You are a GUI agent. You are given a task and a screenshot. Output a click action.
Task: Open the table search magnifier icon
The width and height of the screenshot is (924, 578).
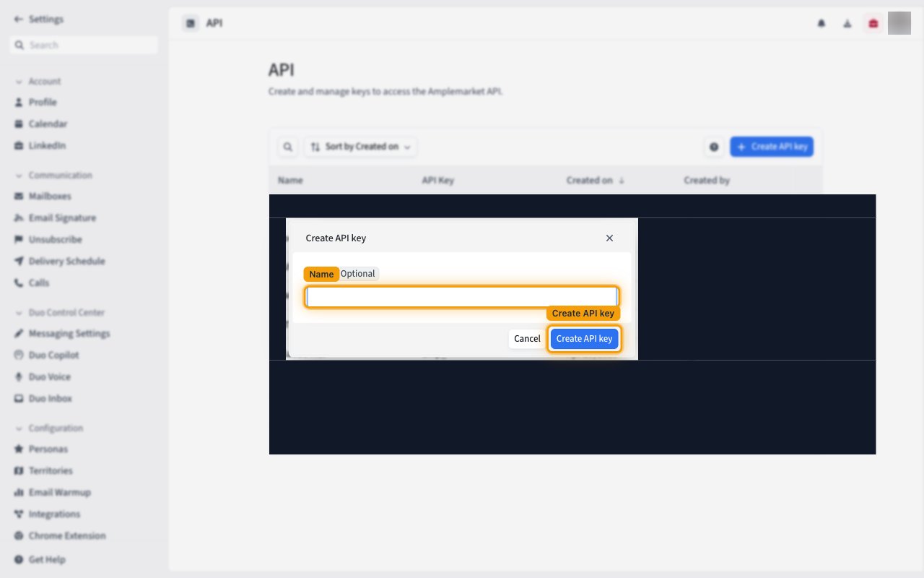tap(287, 147)
